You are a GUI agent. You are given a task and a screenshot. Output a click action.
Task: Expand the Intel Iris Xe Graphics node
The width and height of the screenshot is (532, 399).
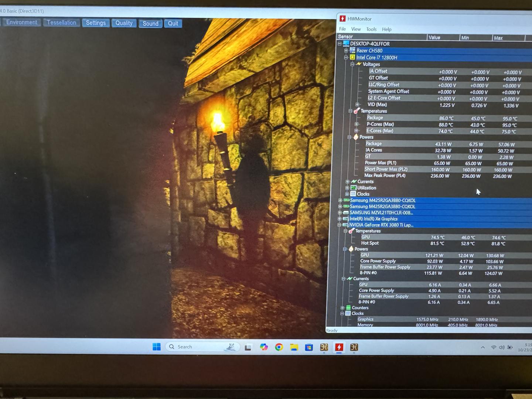(340, 219)
